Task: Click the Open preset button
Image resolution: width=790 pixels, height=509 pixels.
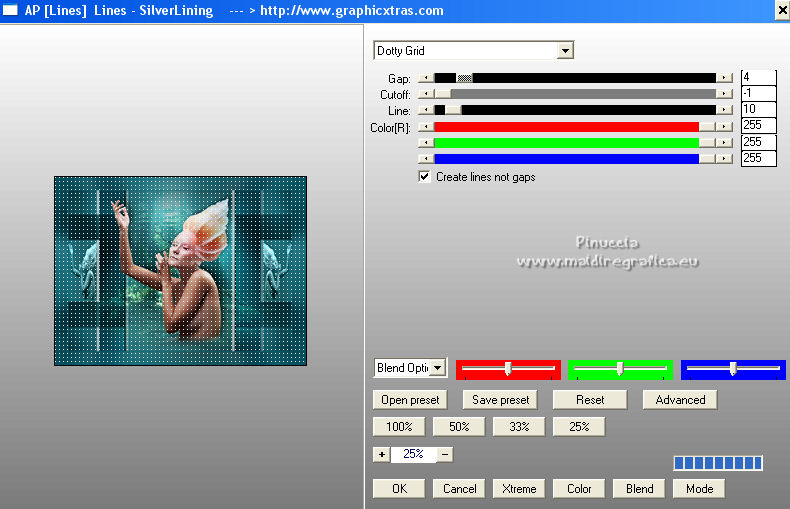Action: coord(410,400)
